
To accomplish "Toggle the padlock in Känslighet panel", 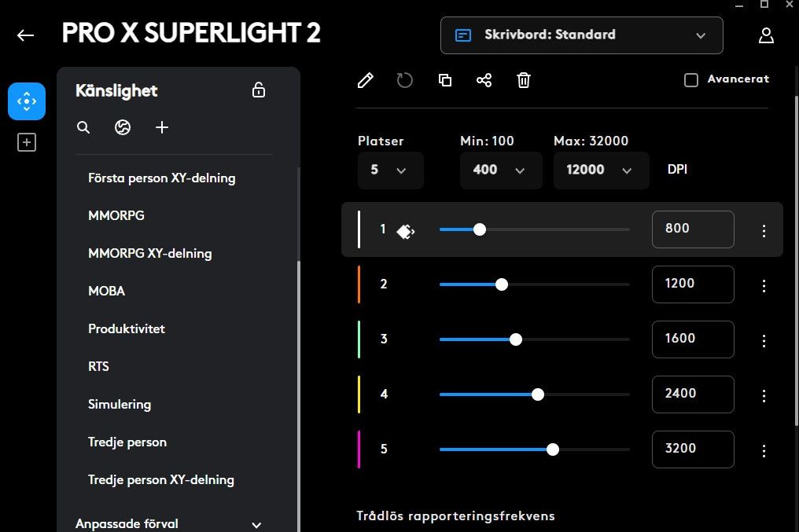I will pyautogui.click(x=259, y=90).
